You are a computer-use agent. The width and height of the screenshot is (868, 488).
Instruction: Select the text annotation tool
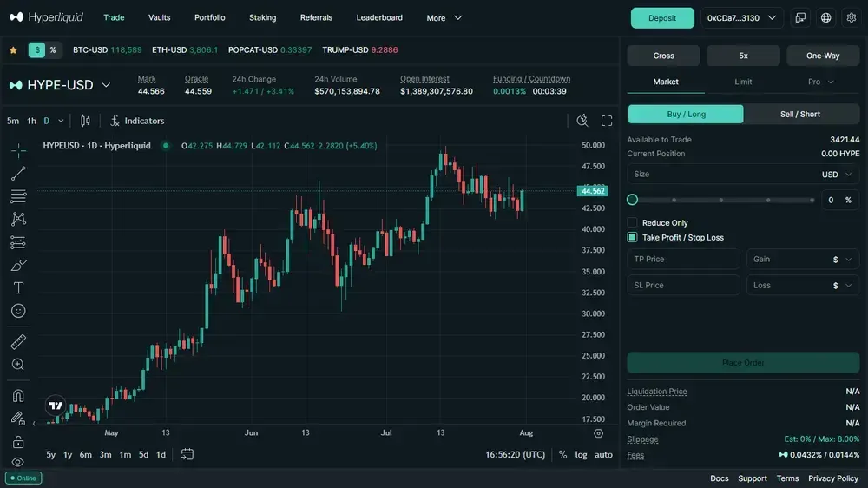pos(18,288)
